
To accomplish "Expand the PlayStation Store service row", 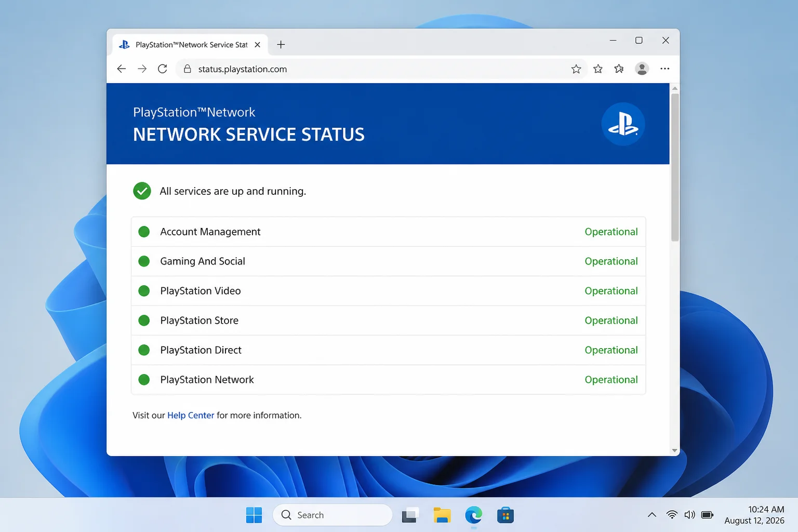I will pos(389,321).
